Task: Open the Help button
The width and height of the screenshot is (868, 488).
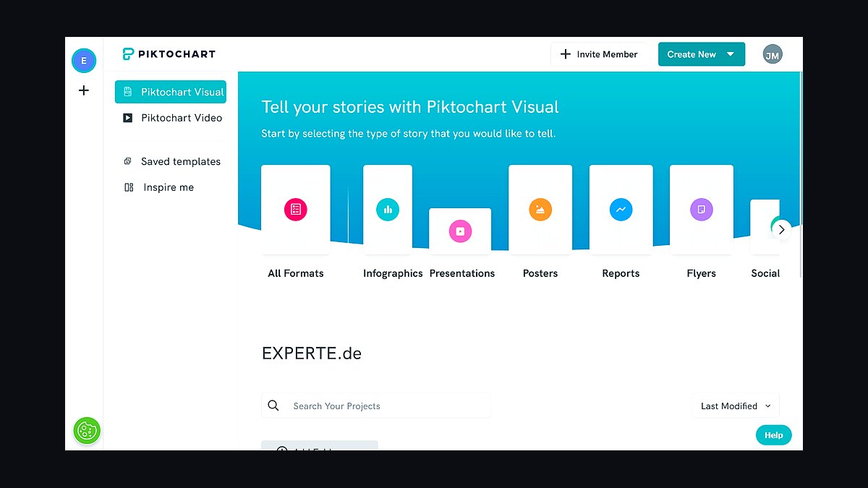Action: (x=774, y=435)
